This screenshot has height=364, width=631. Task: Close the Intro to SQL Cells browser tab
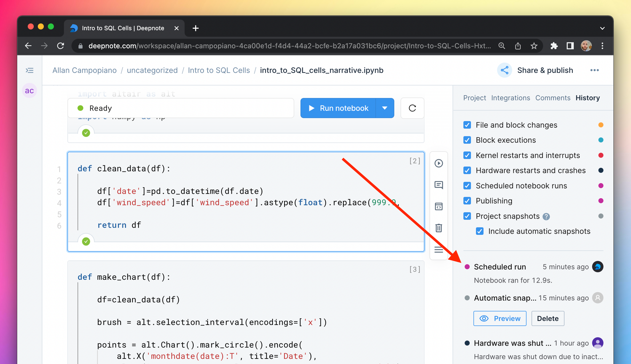tap(176, 28)
